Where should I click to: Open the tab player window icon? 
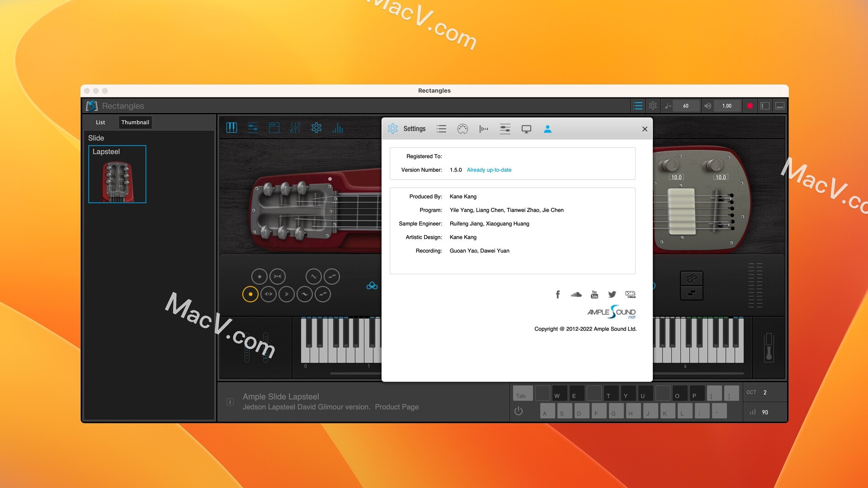click(274, 128)
